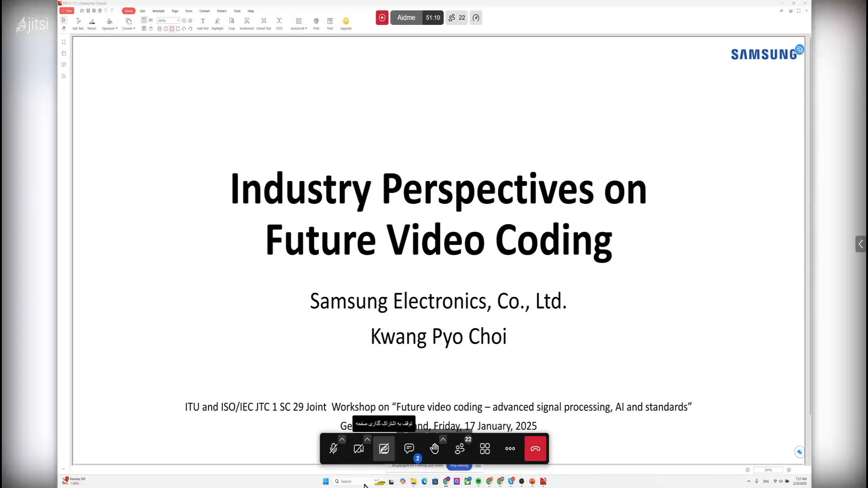This screenshot has width=868, height=488.
Task: Open the Protect tab
Action: click(222, 11)
